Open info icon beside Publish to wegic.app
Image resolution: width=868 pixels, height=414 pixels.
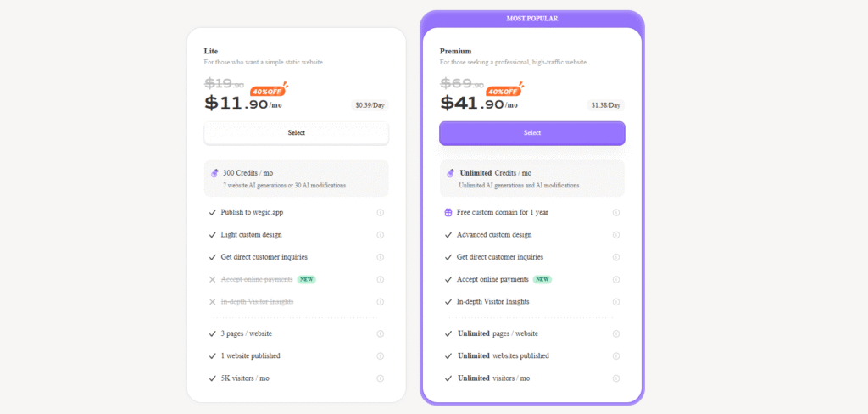pyautogui.click(x=381, y=213)
